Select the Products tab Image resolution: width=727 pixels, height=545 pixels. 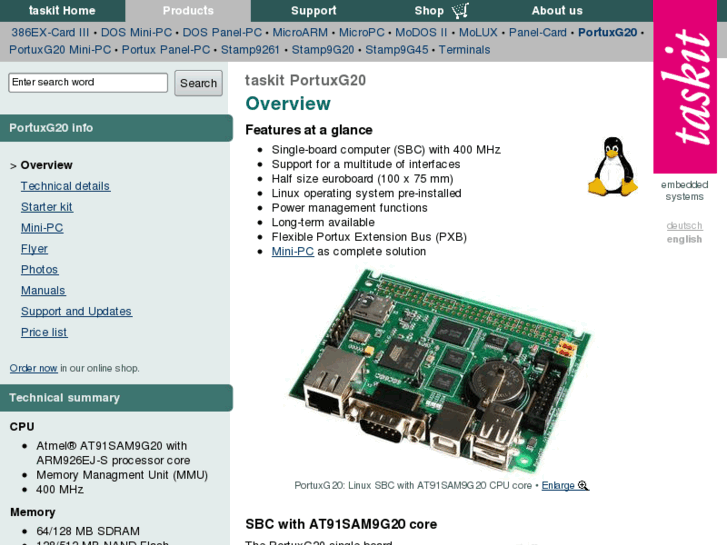pos(188,11)
